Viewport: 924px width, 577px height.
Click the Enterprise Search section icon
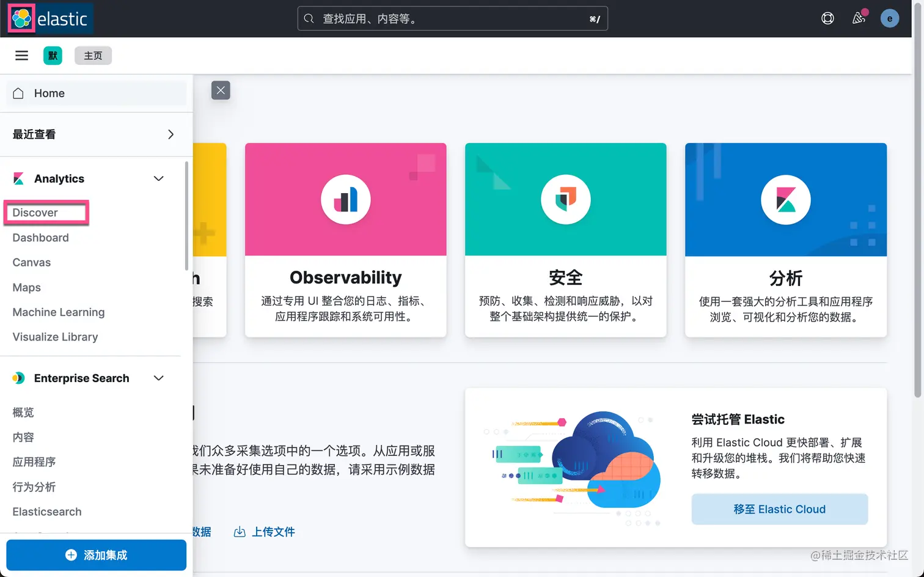(x=18, y=378)
